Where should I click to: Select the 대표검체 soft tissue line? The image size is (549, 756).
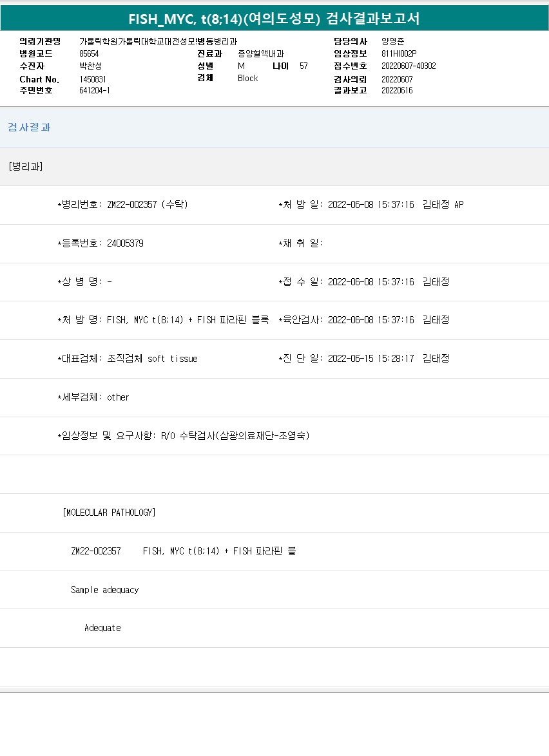128,359
